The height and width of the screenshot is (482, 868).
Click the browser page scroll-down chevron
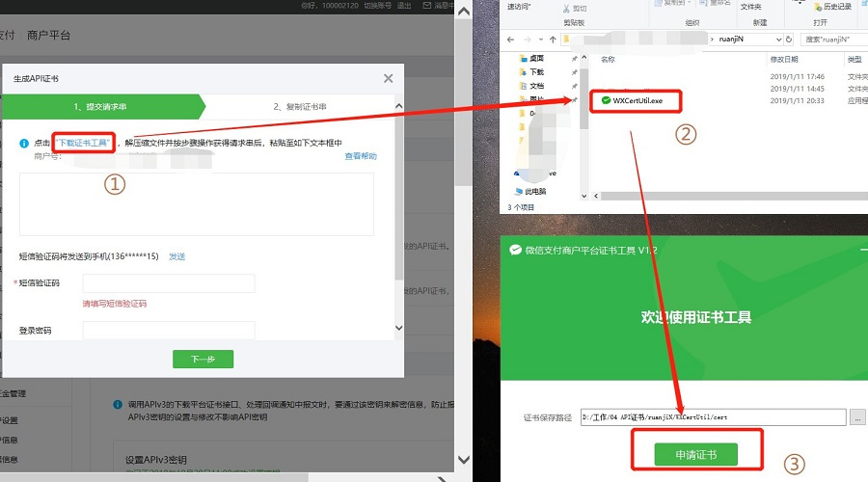(464, 459)
